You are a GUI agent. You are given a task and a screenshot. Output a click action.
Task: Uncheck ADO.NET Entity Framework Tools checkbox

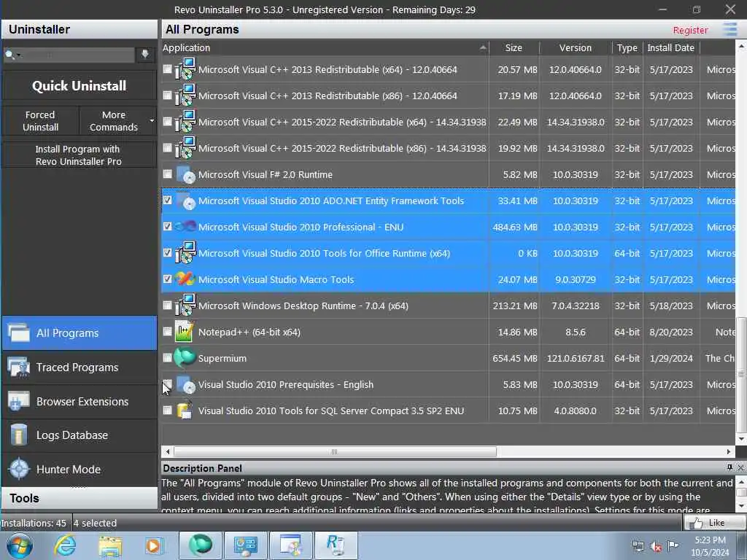coord(167,200)
